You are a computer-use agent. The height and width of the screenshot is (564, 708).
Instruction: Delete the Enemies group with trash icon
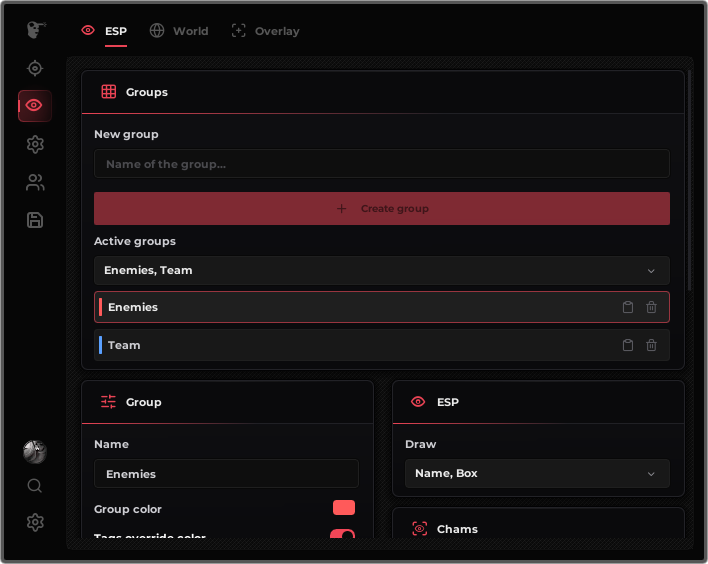point(651,307)
